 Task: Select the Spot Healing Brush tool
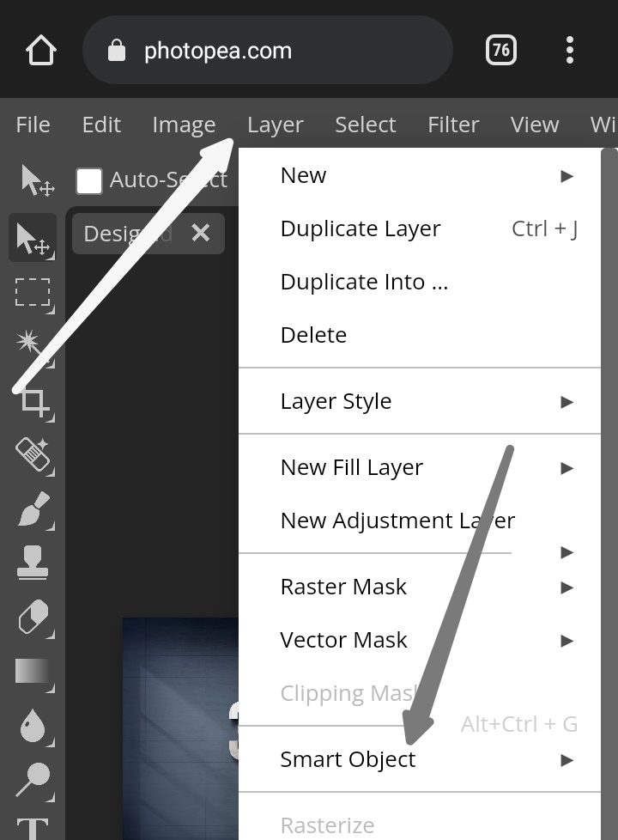pyautogui.click(x=32, y=454)
